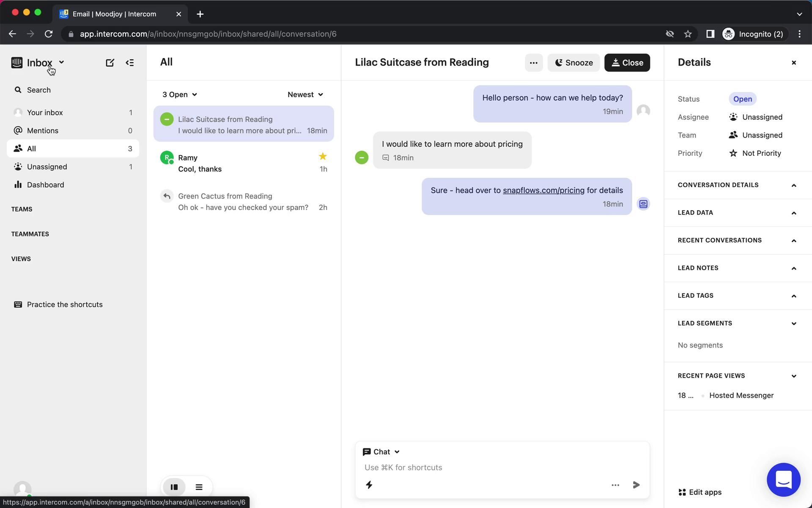Open the Dashboard in sidebar
The width and height of the screenshot is (812, 508).
[x=45, y=185]
